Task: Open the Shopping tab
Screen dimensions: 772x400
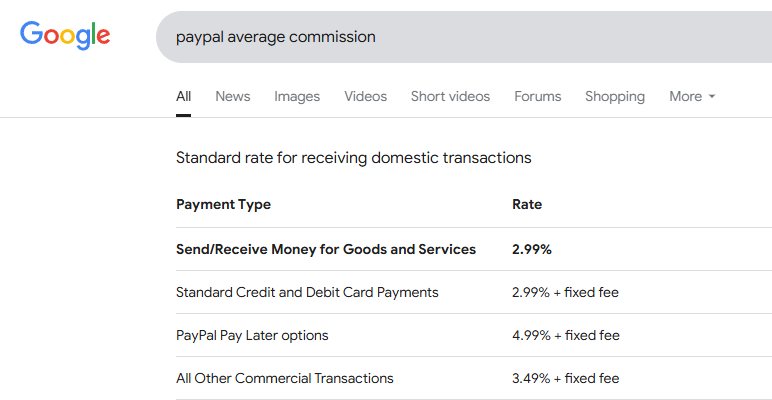Action: (615, 97)
